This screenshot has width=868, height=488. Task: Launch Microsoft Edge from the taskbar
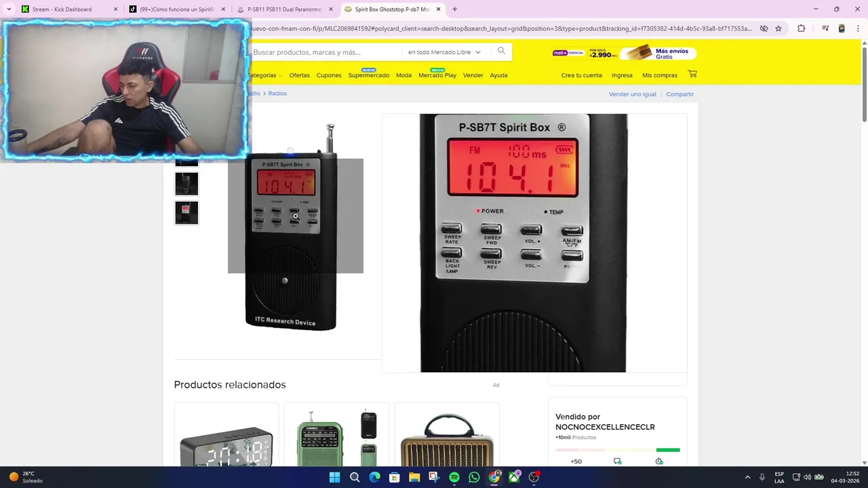pyautogui.click(x=374, y=477)
